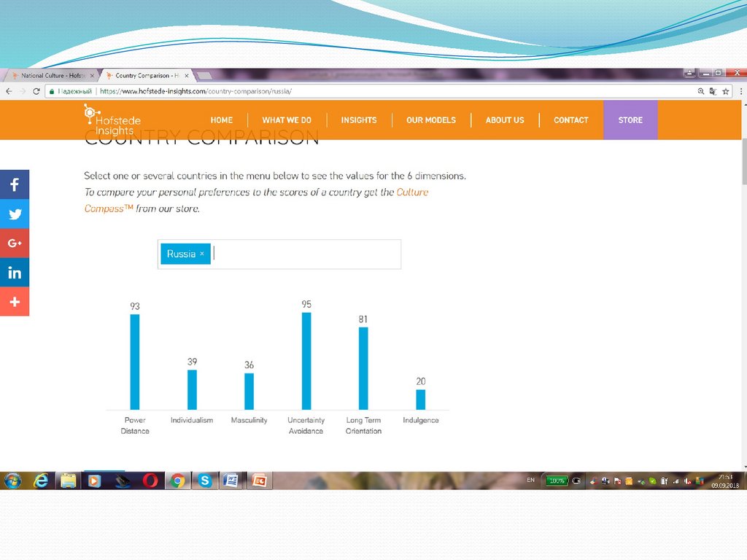Open Opera browser from taskbar
This screenshot has width=747, height=560.
(x=150, y=481)
